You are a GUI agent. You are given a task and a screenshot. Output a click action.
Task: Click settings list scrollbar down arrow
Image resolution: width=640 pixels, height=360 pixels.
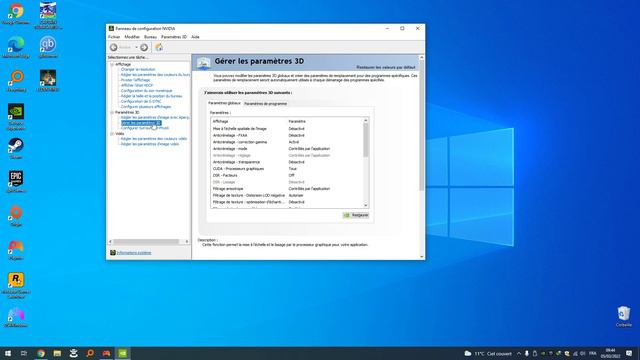366,205
